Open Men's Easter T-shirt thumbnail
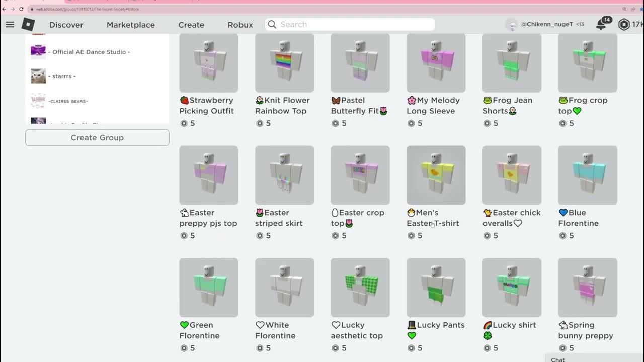 436,175
